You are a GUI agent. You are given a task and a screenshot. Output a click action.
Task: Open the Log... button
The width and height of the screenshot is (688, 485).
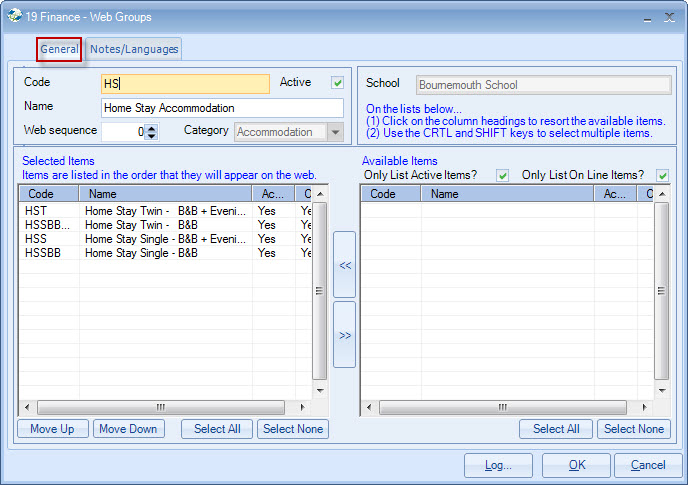pos(499,465)
